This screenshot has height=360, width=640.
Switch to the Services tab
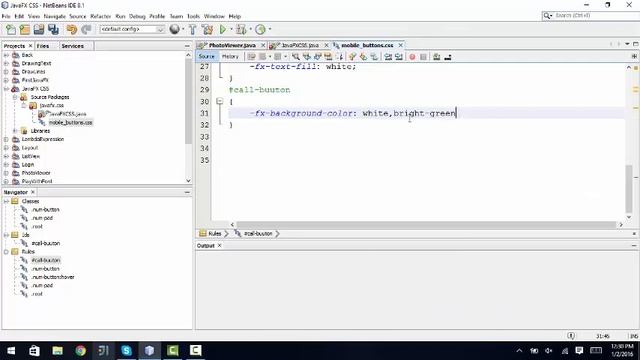click(x=73, y=46)
